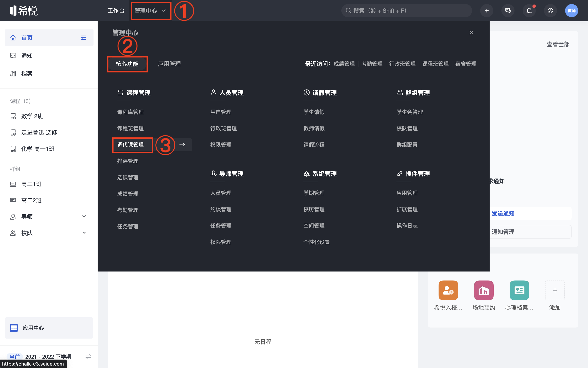Switch to 工作台 in top navigation

(x=116, y=11)
